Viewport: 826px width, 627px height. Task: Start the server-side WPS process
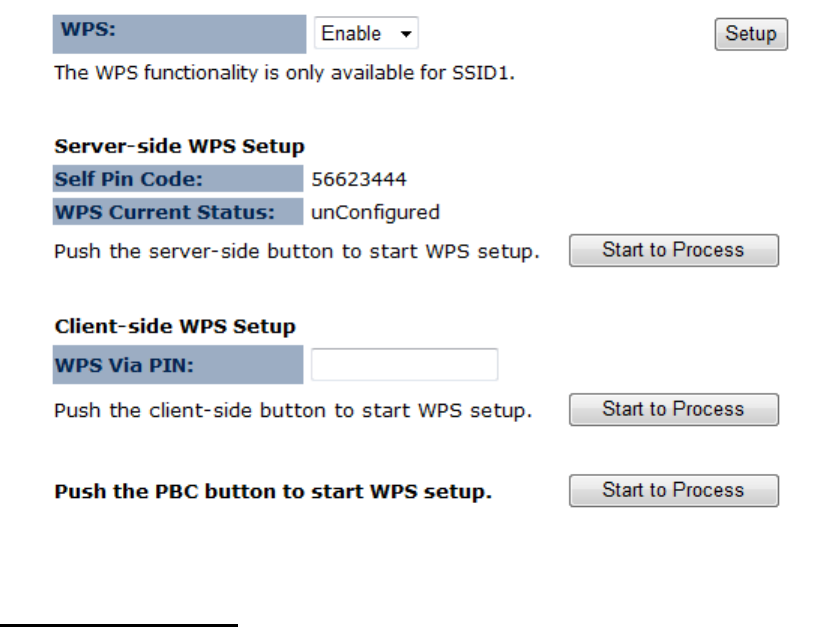(673, 250)
